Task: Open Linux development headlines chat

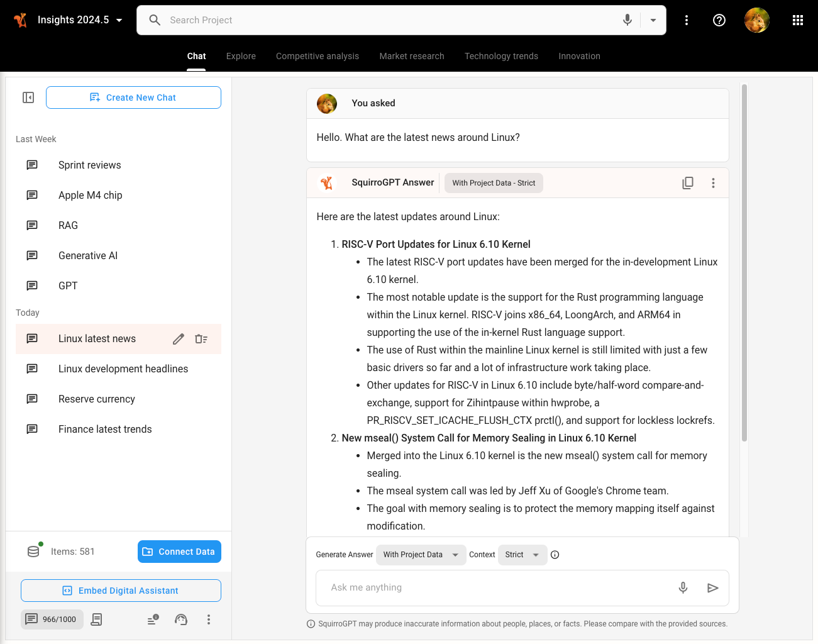Action: pos(118,369)
